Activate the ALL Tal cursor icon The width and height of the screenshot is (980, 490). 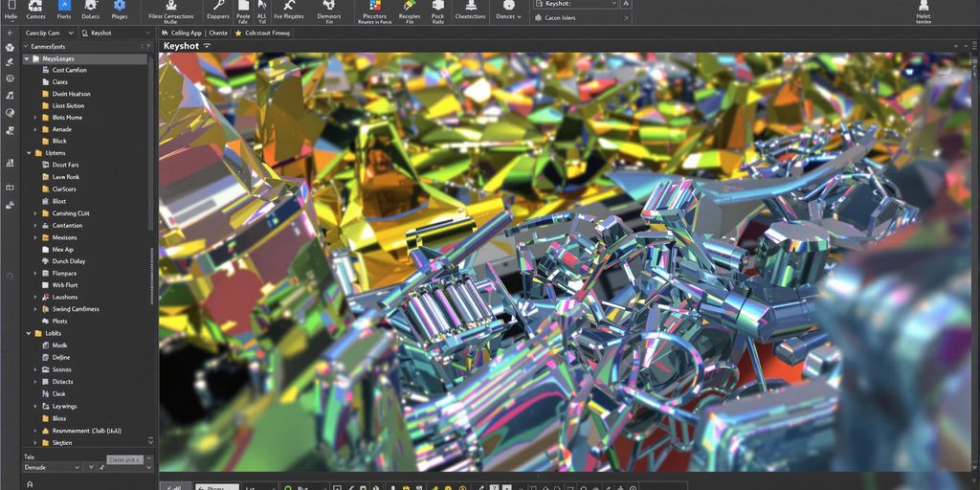262,6
